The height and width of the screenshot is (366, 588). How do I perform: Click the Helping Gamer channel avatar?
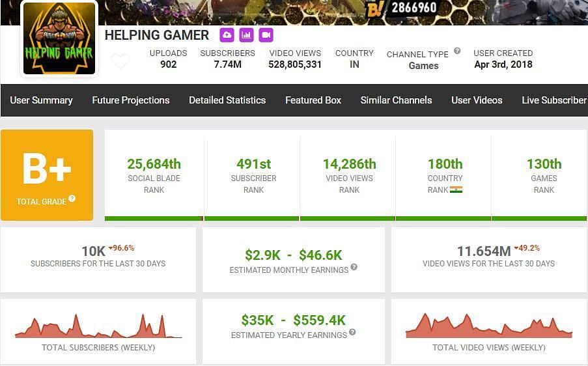59,38
